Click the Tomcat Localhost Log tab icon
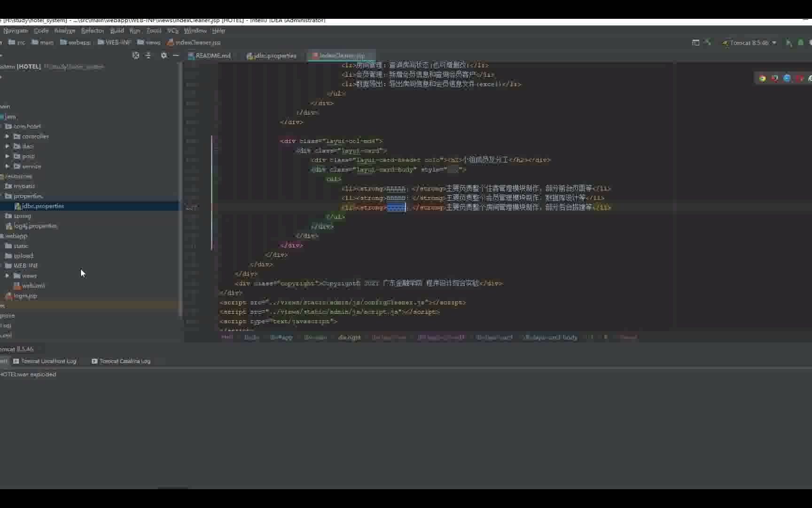The height and width of the screenshot is (508, 812). [x=16, y=361]
